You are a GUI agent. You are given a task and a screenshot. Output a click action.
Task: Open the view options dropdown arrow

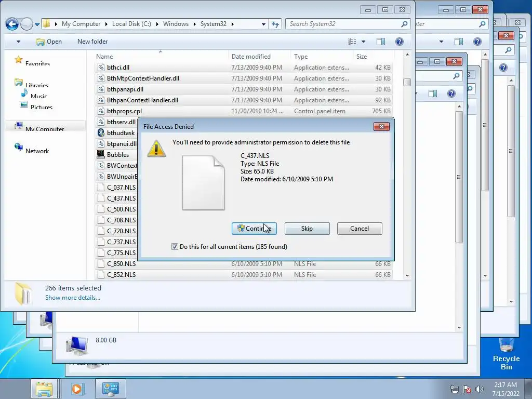363,42
